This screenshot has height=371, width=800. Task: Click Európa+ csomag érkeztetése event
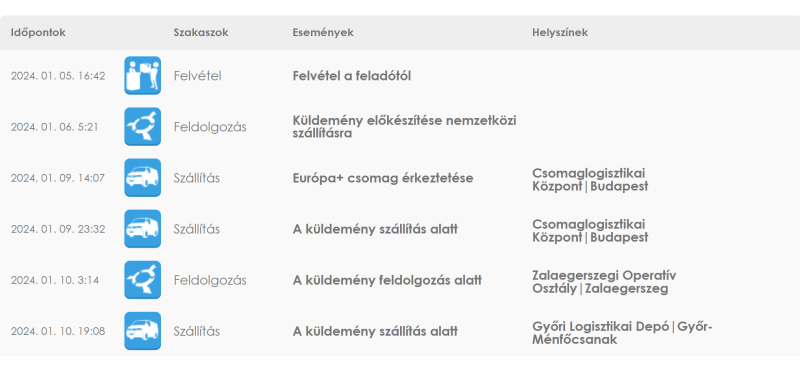pyautogui.click(x=383, y=178)
